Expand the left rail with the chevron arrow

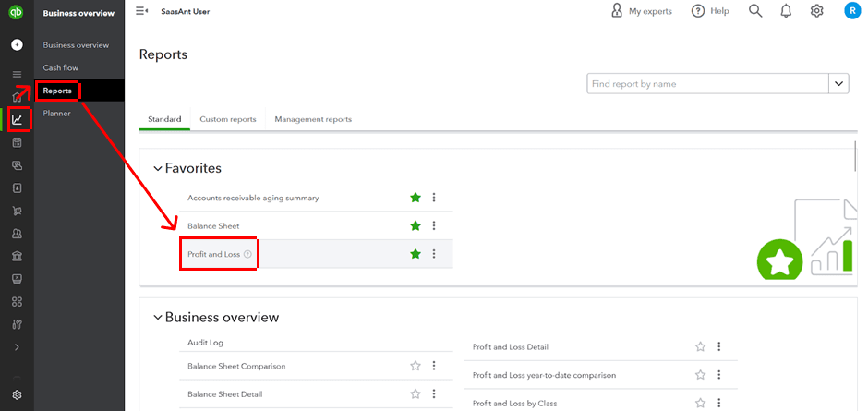(17, 347)
